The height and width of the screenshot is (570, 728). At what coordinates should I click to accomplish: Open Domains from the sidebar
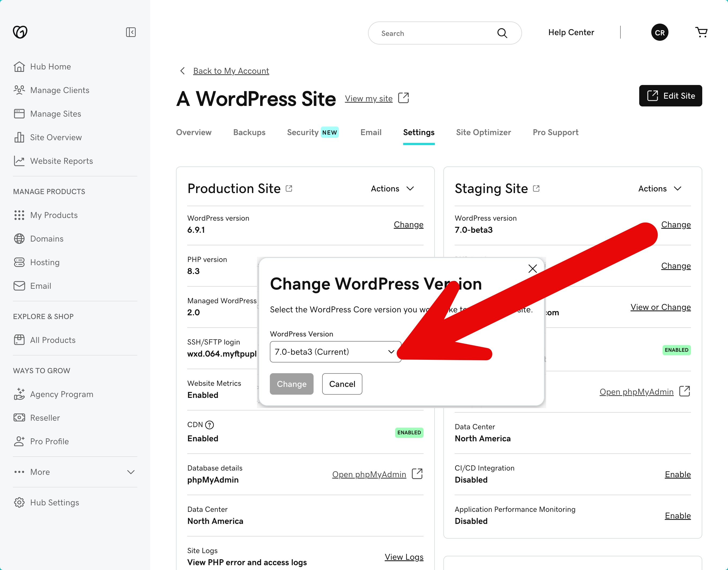coord(46,239)
